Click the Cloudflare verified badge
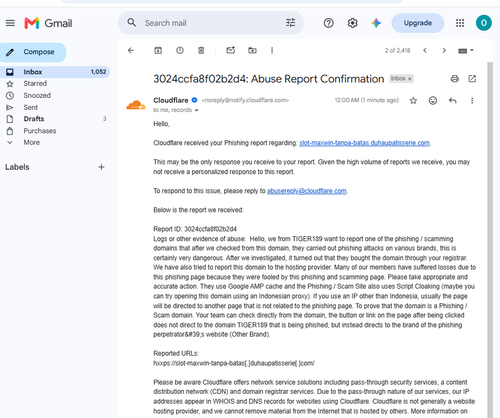Viewport: 500px width, 418px height. click(194, 100)
